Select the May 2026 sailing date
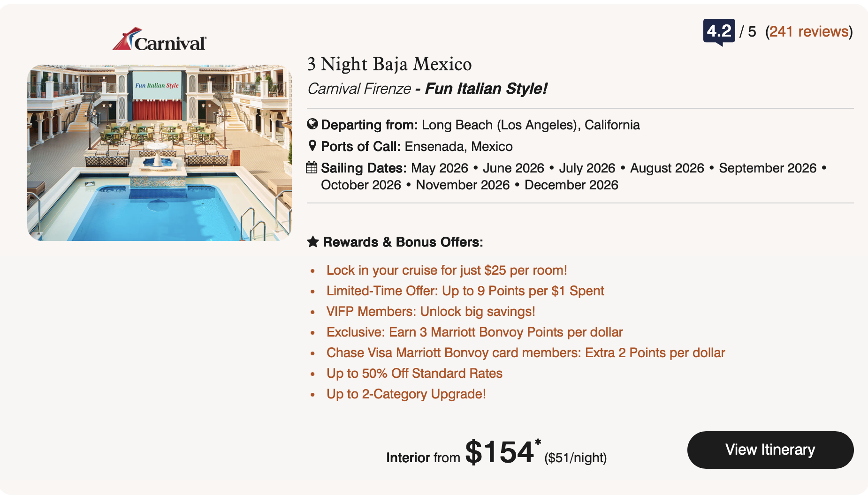This screenshot has height=495, width=868. coord(441,167)
